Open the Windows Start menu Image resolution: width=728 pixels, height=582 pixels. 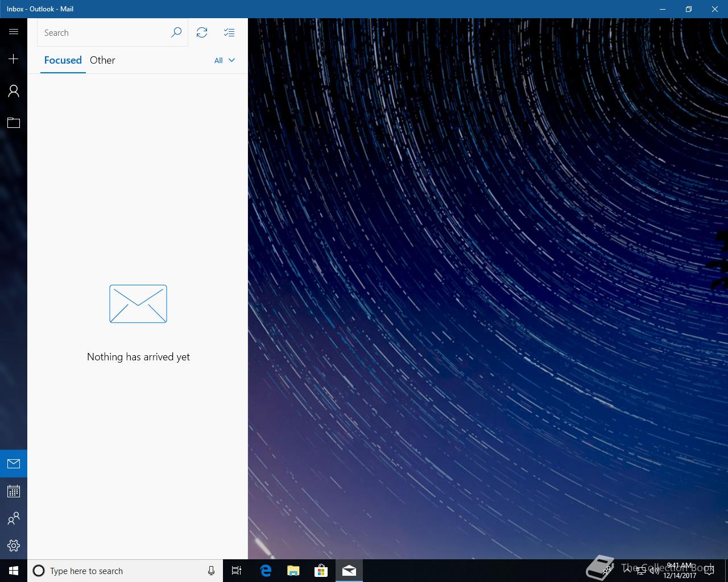point(14,571)
